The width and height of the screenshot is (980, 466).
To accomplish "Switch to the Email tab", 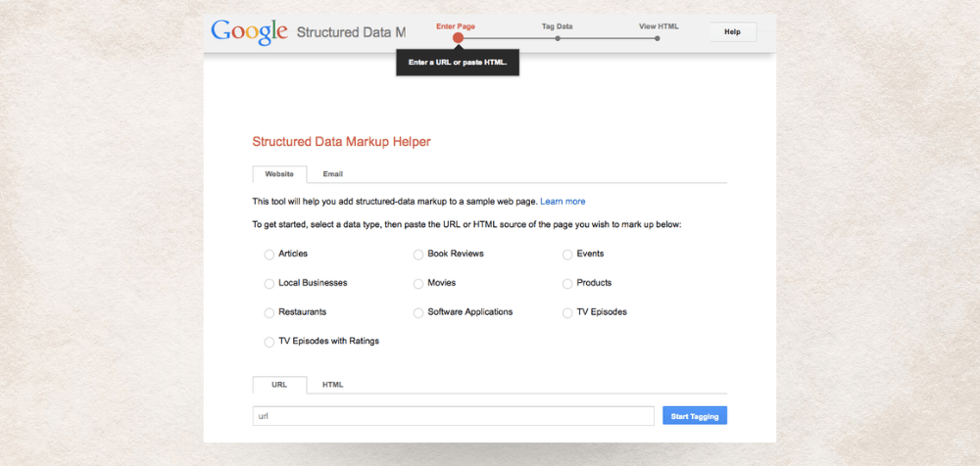I will pyautogui.click(x=332, y=174).
